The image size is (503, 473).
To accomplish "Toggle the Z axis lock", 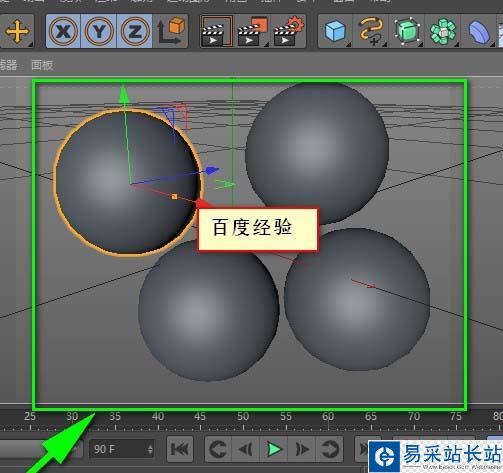I will coord(134,32).
